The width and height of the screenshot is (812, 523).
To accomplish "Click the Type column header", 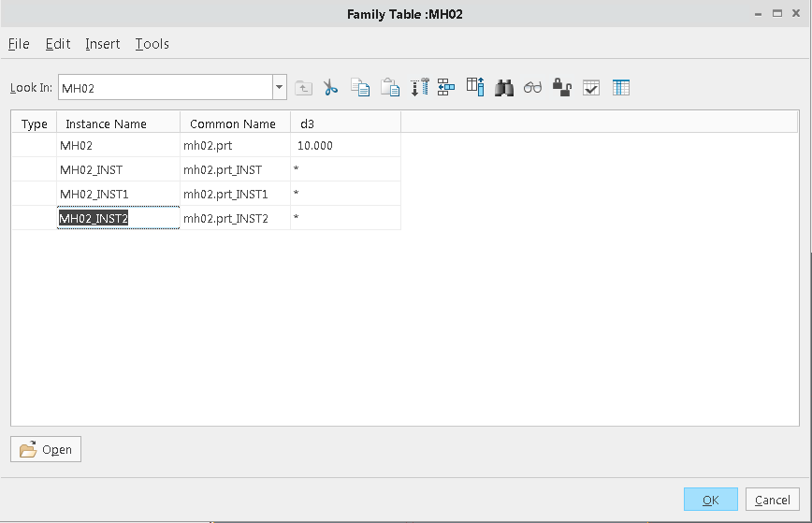I will click(35, 123).
